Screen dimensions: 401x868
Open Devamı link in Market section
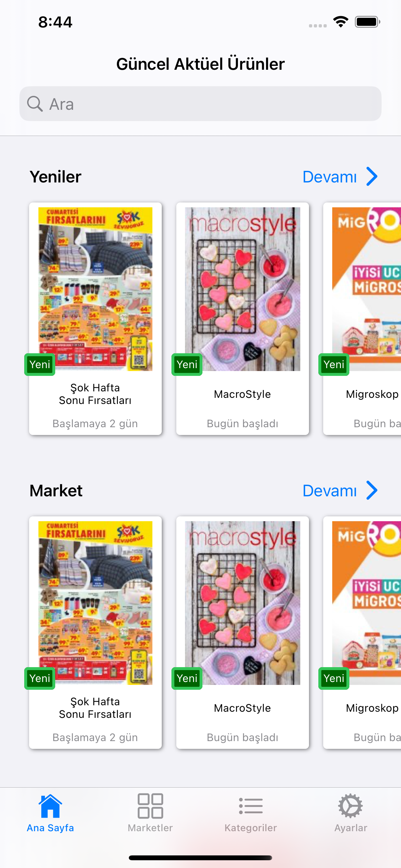pyautogui.click(x=330, y=490)
